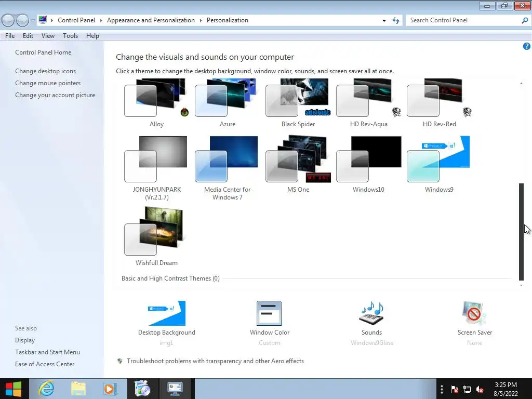Open the Screen Saver settings icon
Image resolution: width=532 pixels, height=399 pixels.
pyautogui.click(x=474, y=313)
